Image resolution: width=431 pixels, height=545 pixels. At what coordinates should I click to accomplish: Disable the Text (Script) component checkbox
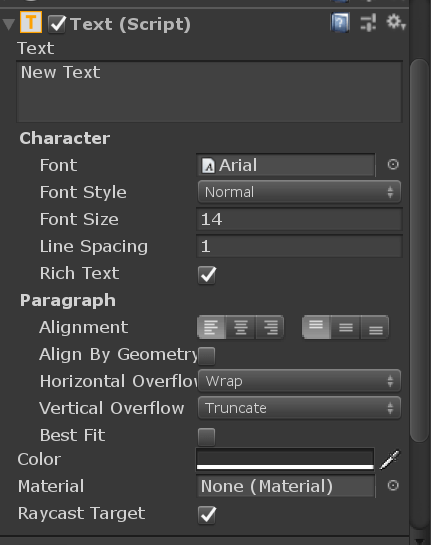(x=57, y=24)
